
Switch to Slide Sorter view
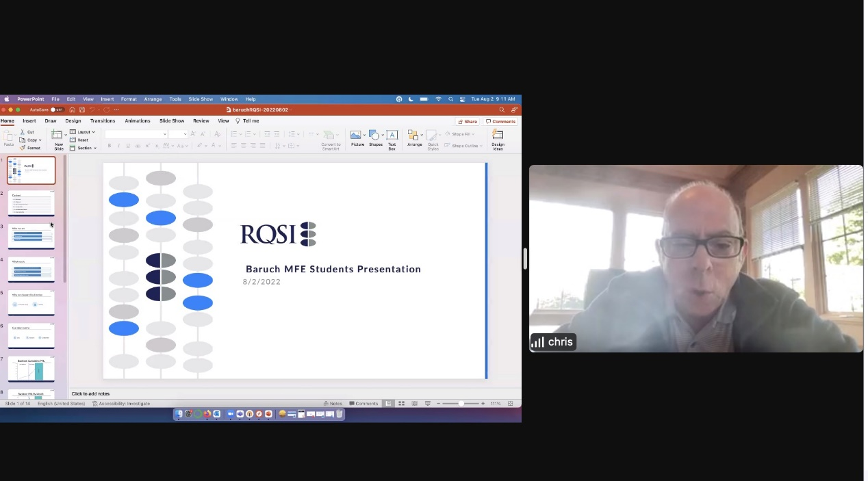click(401, 404)
